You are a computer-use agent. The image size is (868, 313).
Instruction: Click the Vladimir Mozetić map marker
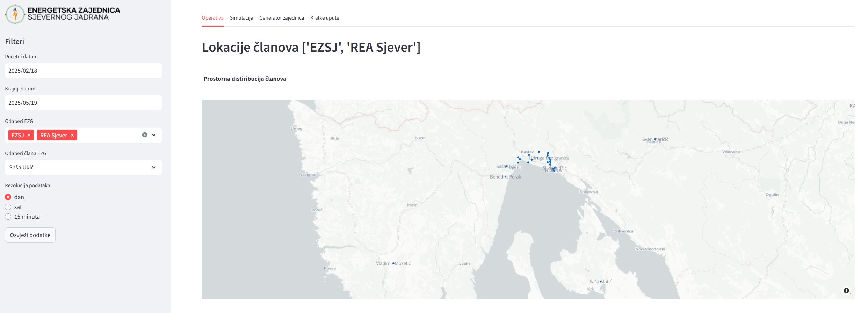click(393, 263)
